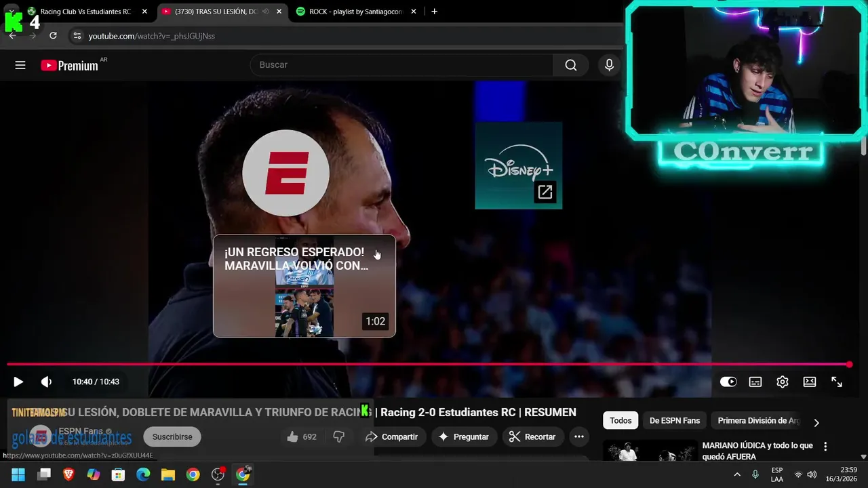This screenshot has height=488, width=868.
Task: Show hidden system tray icons
Action: 737,474
